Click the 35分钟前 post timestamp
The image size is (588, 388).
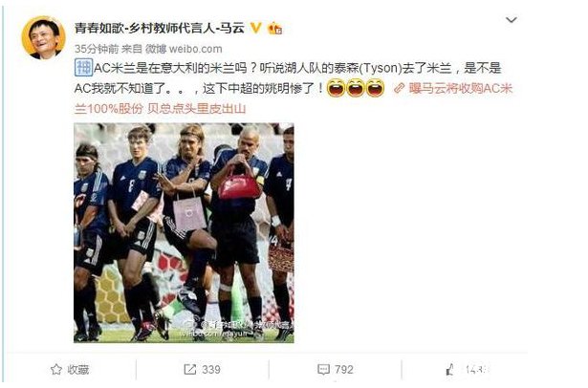click(97, 49)
